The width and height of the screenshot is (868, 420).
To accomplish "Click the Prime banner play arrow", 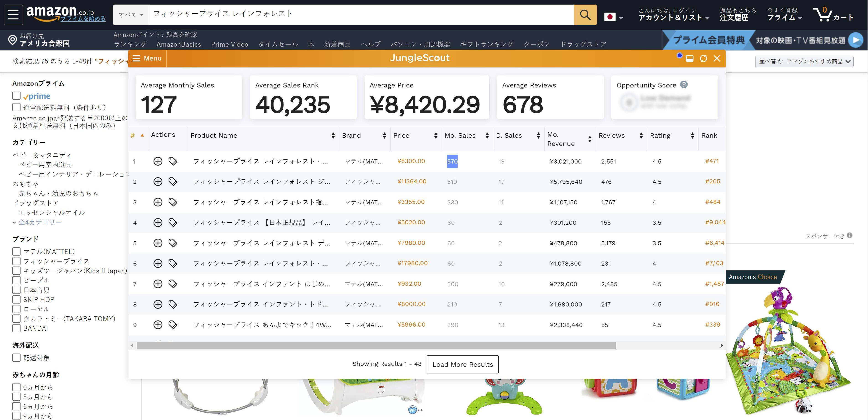I will coord(855,40).
